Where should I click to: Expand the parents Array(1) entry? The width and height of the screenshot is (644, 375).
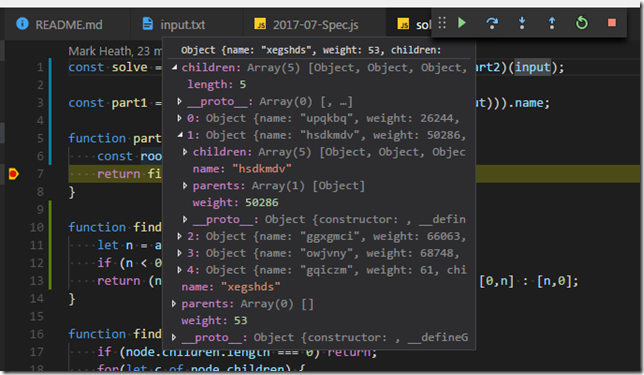pyautogui.click(x=185, y=186)
